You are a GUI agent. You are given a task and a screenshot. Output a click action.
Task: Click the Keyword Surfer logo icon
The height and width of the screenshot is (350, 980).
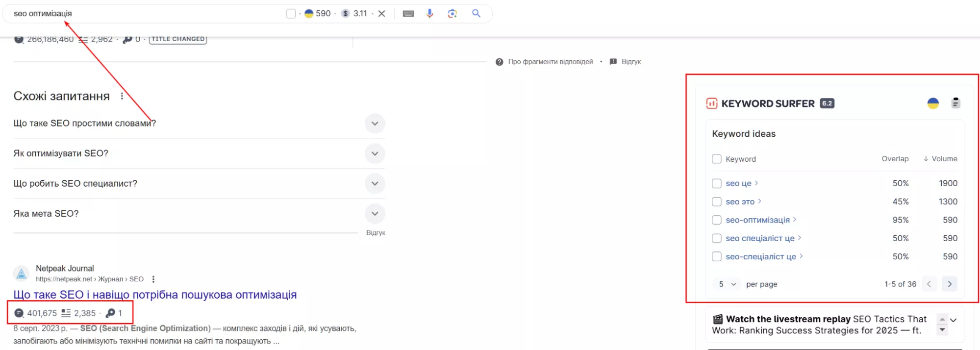click(x=711, y=103)
